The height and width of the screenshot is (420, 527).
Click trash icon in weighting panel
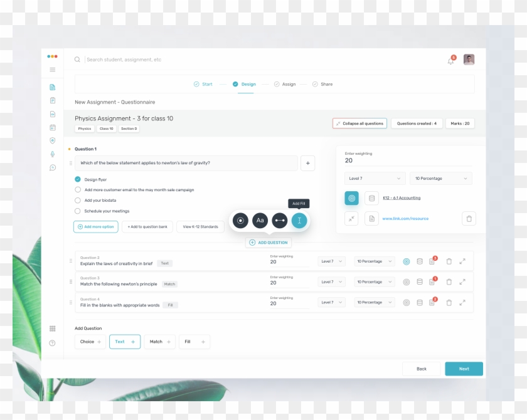(469, 218)
